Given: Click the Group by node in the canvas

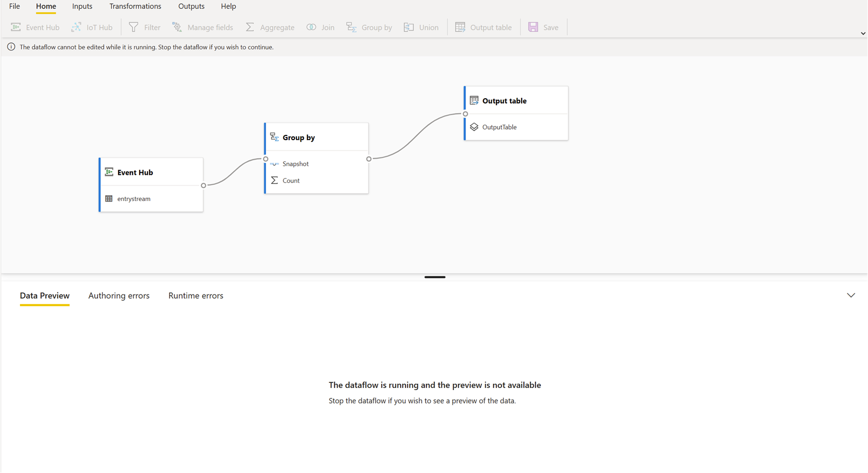Looking at the screenshot, I should click(299, 137).
